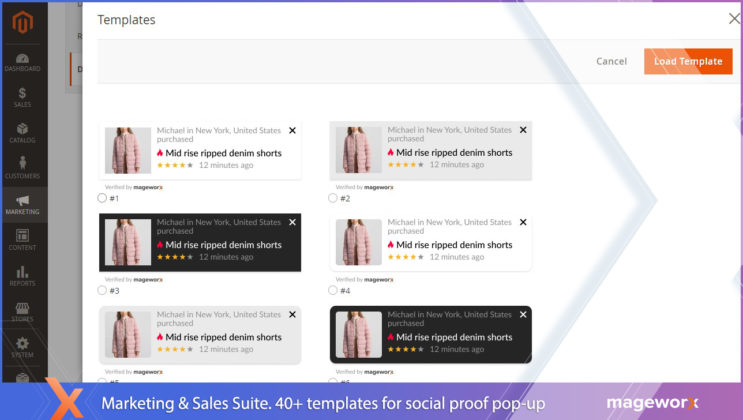Dismiss template #1 popup preview X
This screenshot has width=743, height=420.
coord(292,130)
